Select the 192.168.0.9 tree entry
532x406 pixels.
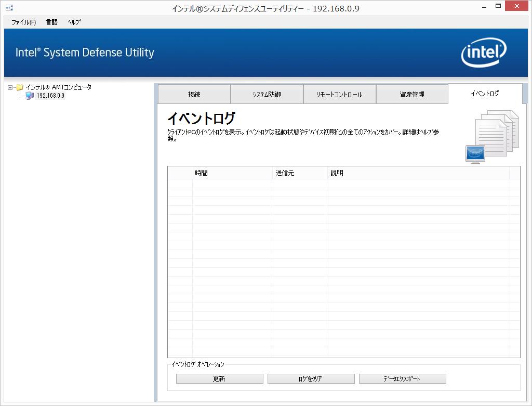50,95
